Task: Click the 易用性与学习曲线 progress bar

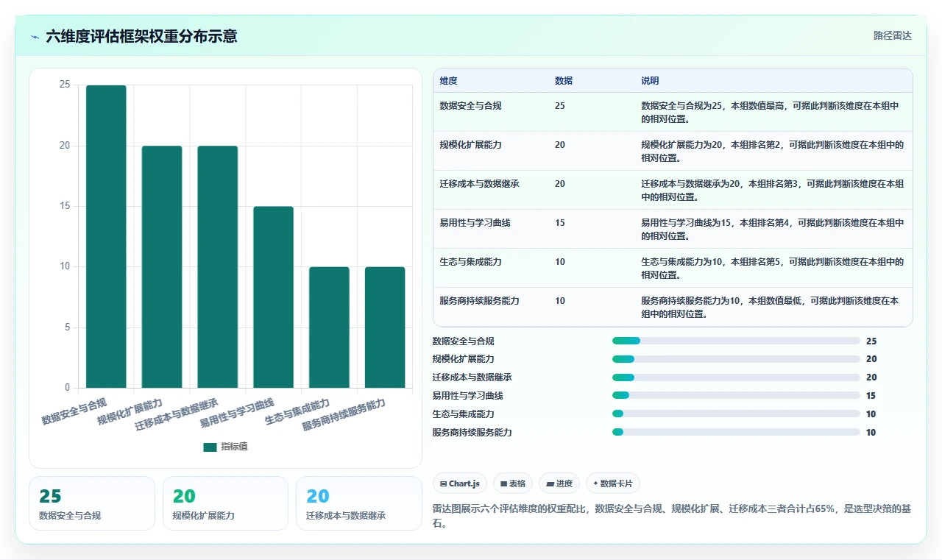Action: coord(736,396)
